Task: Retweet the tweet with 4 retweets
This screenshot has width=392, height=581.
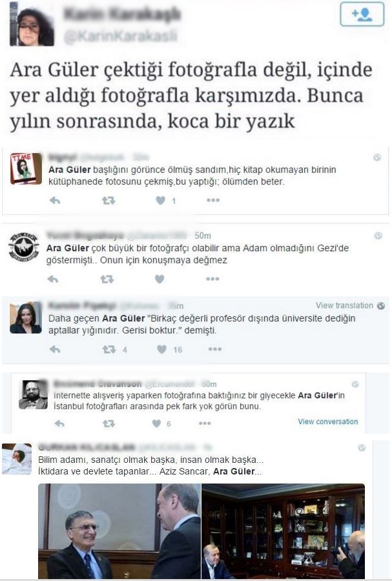Action: 109,349
